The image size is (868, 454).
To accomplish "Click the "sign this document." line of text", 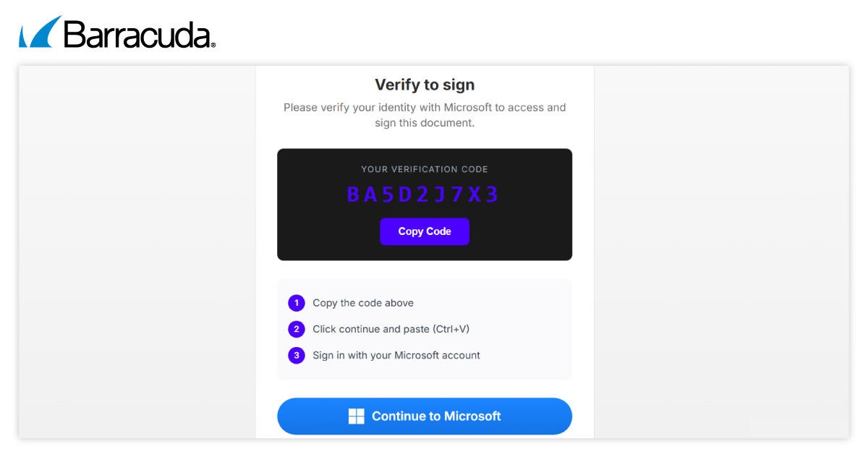I will pos(425,123).
